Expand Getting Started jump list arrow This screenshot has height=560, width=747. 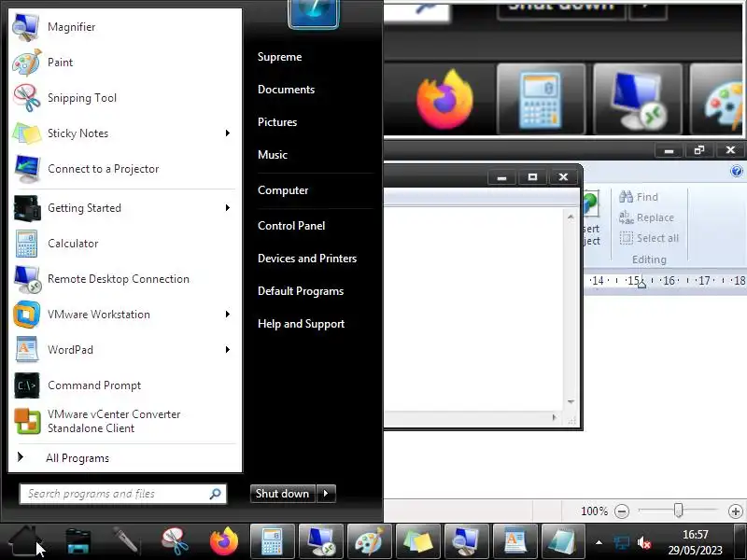[228, 208]
